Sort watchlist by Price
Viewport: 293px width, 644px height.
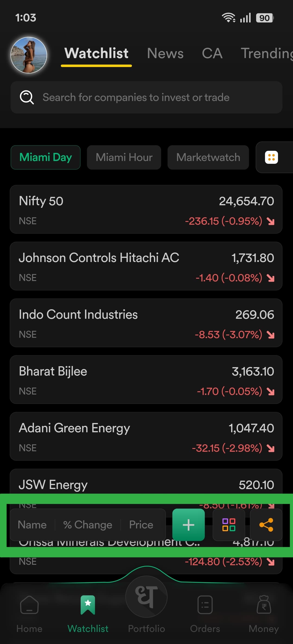point(141,524)
